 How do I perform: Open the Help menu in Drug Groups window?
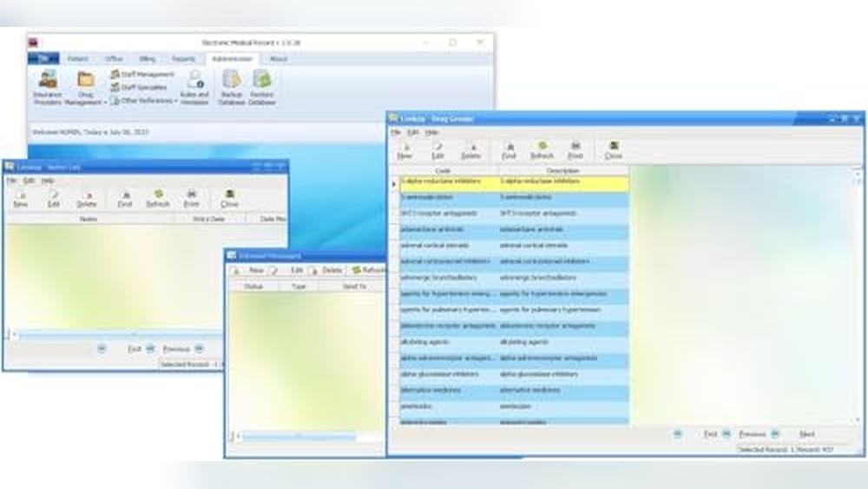[431, 132]
